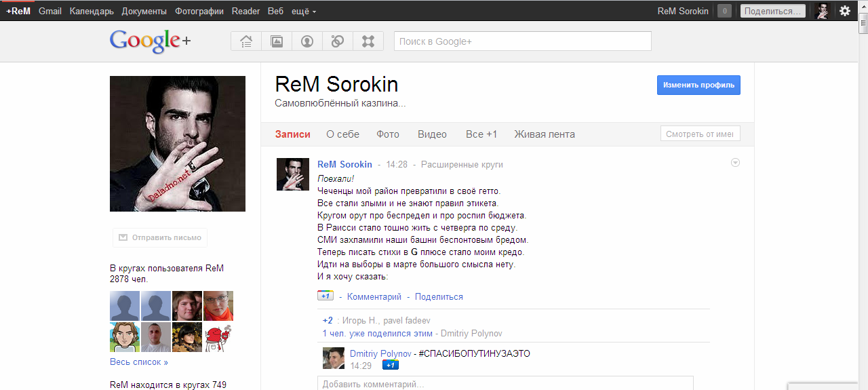Click the 'Изменить профиль' button
The width and height of the screenshot is (868, 390).
pos(698,85)
